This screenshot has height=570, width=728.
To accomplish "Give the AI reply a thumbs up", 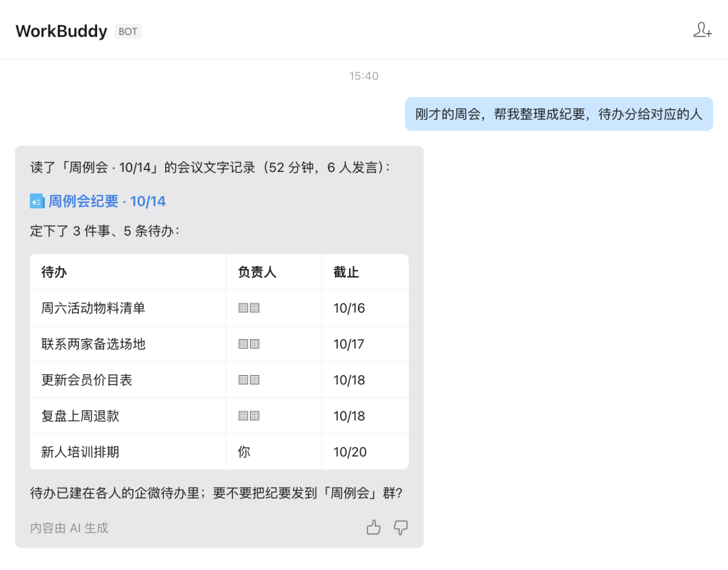I will tap(373, 528).
